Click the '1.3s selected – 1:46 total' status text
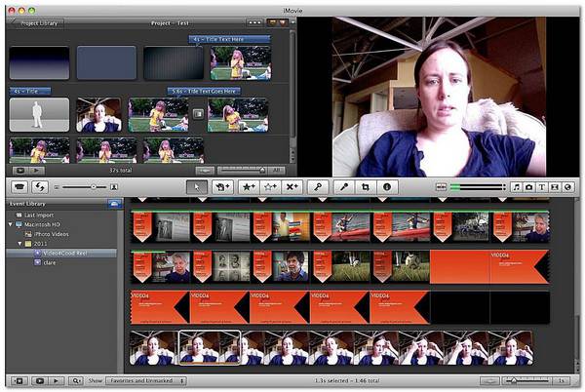 pyautogui.click(x=346, y=381)
